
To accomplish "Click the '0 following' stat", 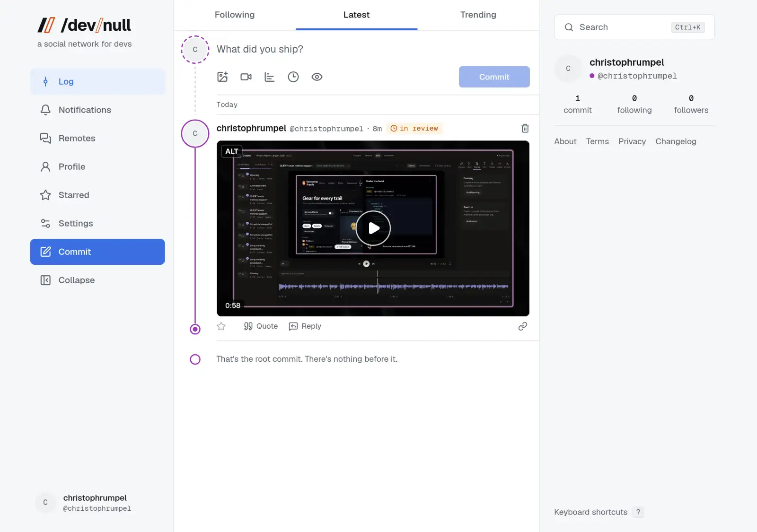I will 634,104.
